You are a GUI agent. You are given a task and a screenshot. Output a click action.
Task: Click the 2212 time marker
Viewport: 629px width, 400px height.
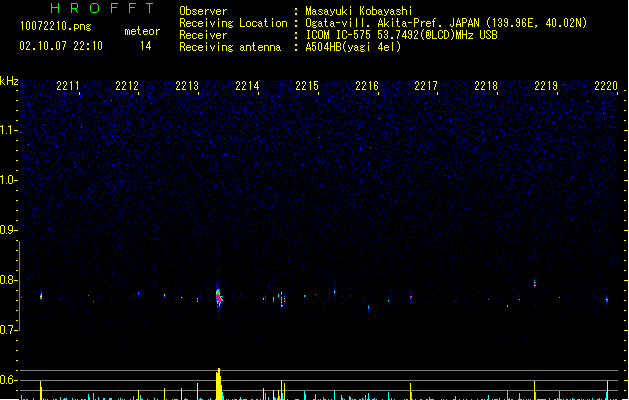(127, 86)
